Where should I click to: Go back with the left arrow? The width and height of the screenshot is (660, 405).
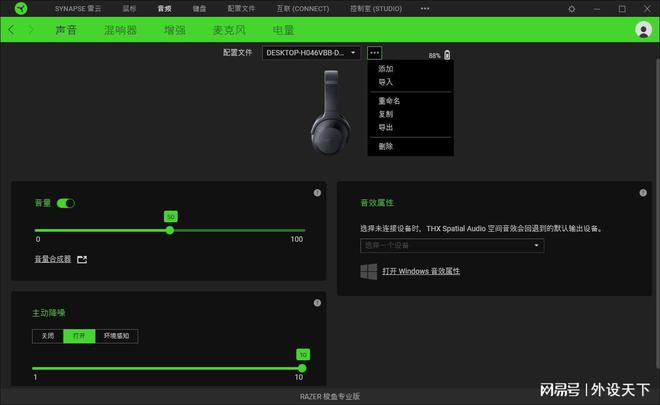pos(11,30)
